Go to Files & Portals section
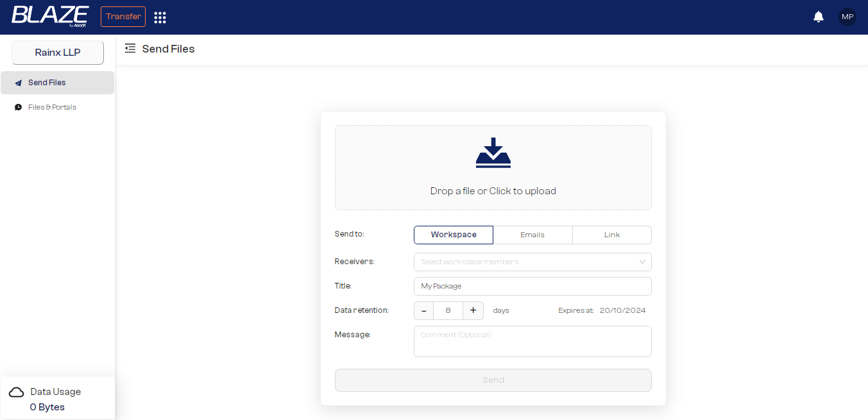This screenshot has width=868, height=420. [52, 107]
